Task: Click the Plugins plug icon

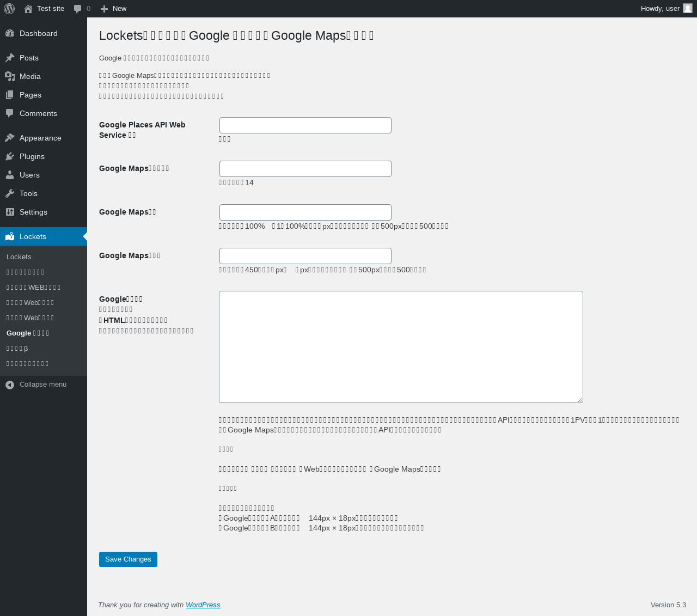Action: [10, 156]
